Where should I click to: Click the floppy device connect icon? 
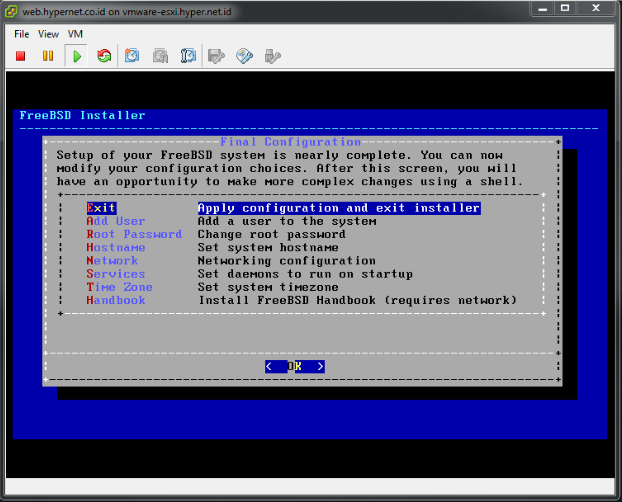[216, 56]
